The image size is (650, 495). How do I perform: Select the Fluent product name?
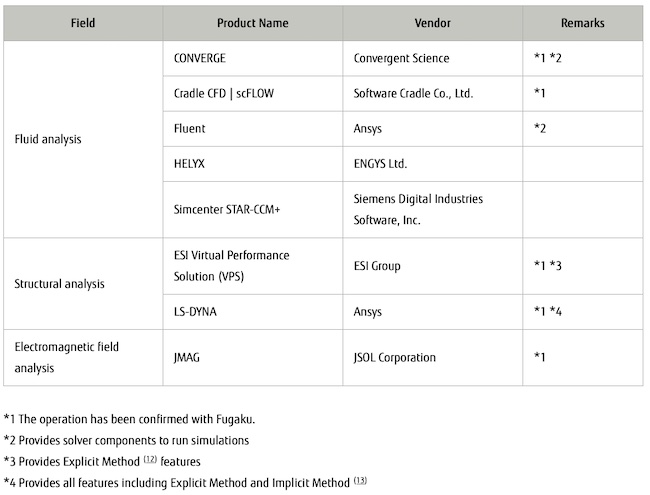[x=192, y=129]
